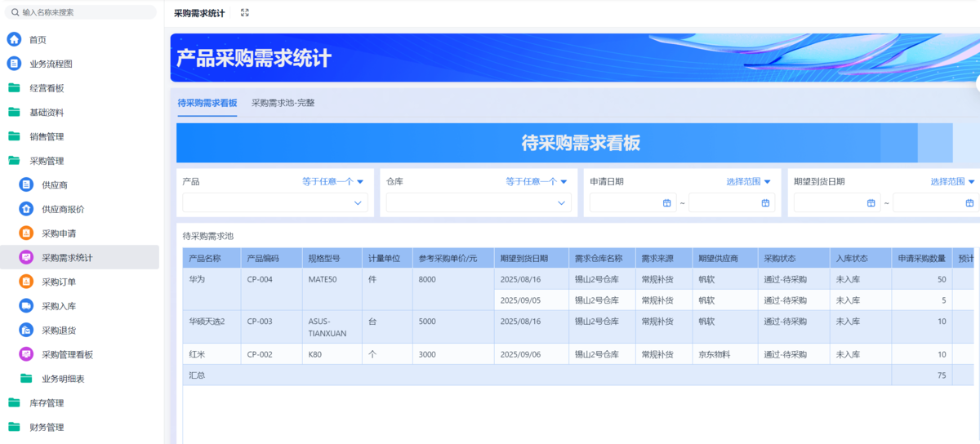Select the 华为 product name cell
Viewport: 980px width, 444px height.
pos(212,289)
